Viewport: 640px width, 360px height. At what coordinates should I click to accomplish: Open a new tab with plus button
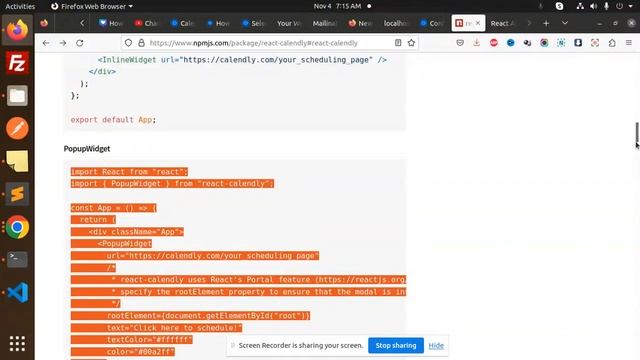pos(546,23)
